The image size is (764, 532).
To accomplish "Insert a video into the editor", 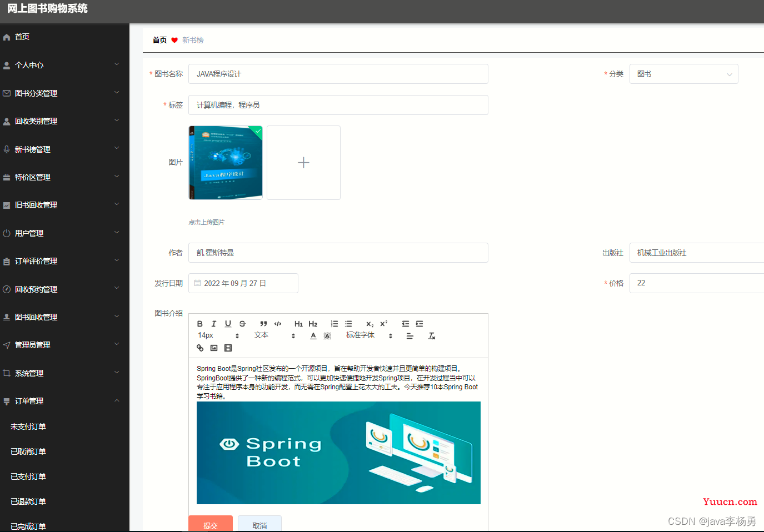I will [228, 348].
